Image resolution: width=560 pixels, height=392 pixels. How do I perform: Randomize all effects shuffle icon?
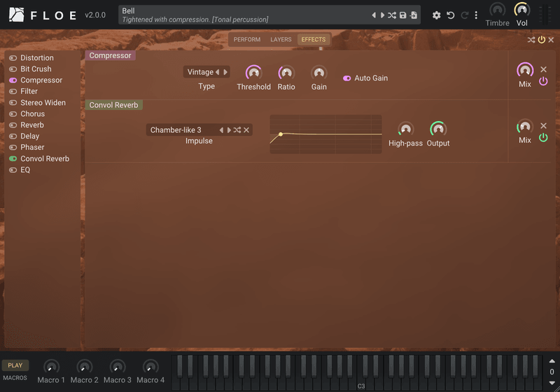531,40
